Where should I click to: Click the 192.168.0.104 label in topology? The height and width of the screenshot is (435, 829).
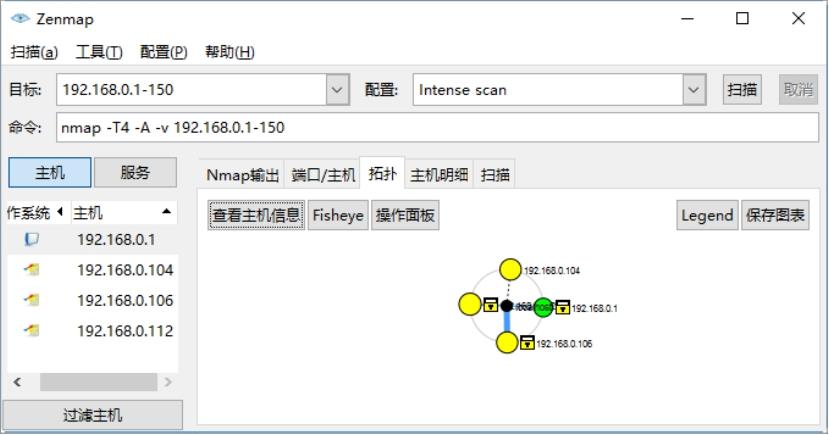(x=551, y=271)
